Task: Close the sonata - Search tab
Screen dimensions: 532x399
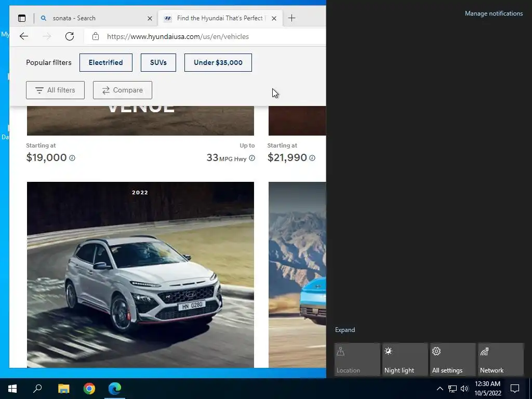Action: (x=150, y=18)
